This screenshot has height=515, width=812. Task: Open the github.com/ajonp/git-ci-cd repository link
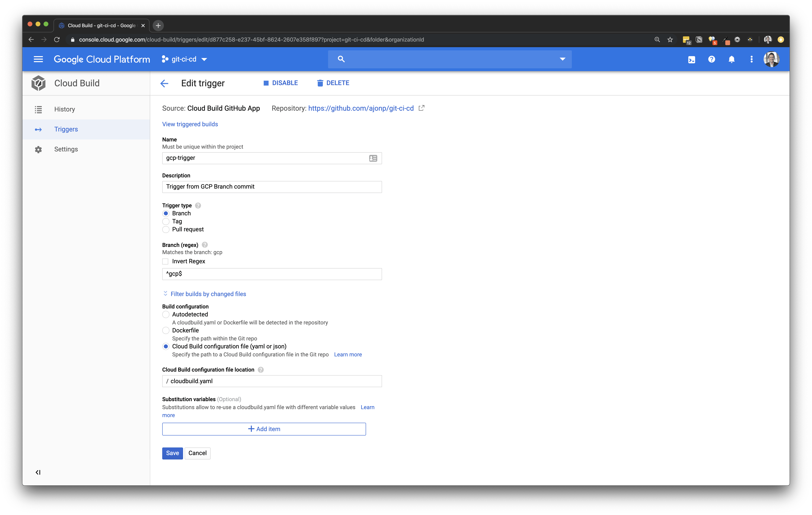tap(361, 108)
